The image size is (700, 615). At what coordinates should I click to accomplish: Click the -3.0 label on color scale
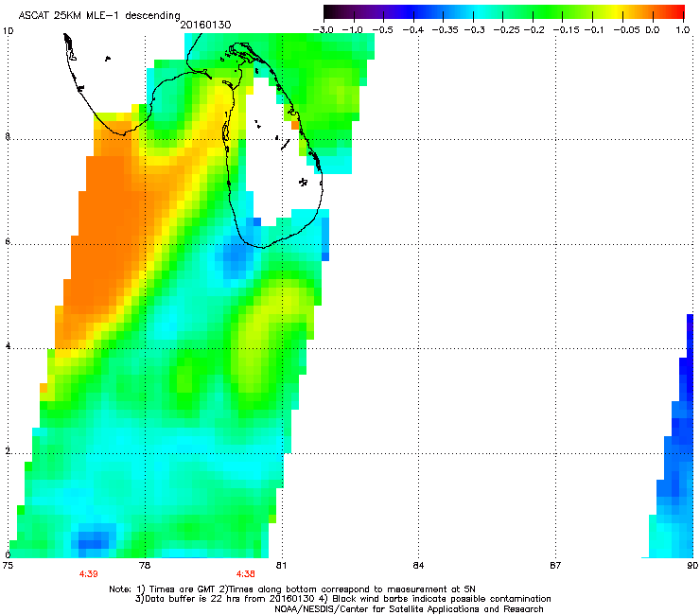pyautogui.click(x=323, y=30)
